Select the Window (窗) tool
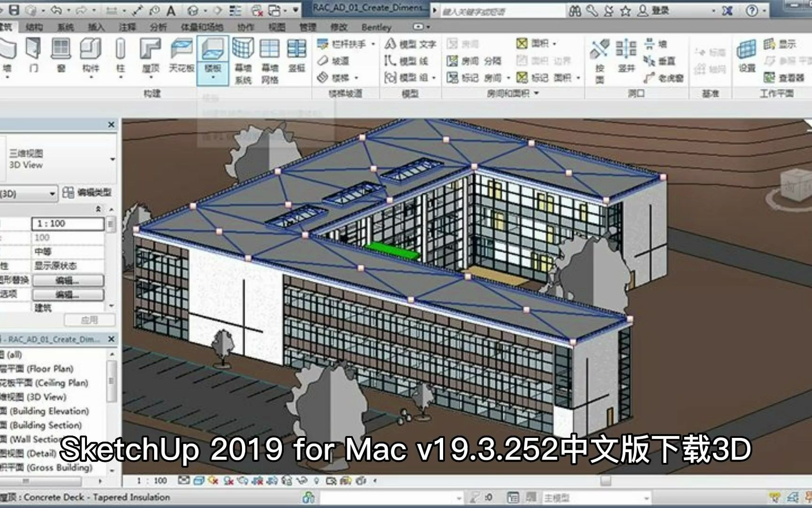Image resolution: width=812 pixels, height=508 pixels. click(x=61, y=56)
